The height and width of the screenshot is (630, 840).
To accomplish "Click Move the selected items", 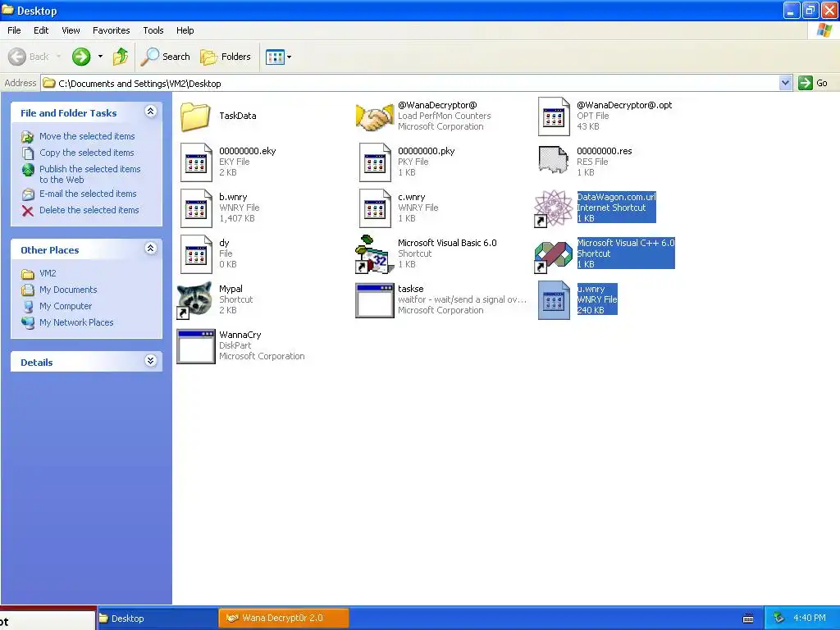I will pyautogui.click(x=87, y=136).
